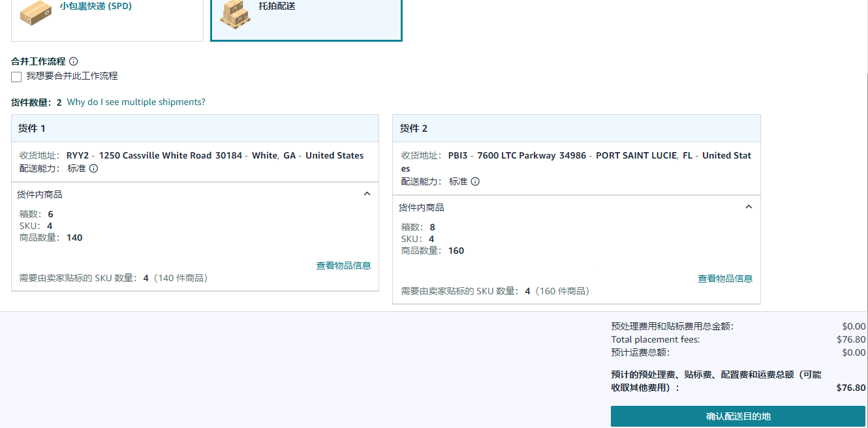Click the 商品数量 160 value
Viewport: 868px width, 428px height.
tap(456, 251)
